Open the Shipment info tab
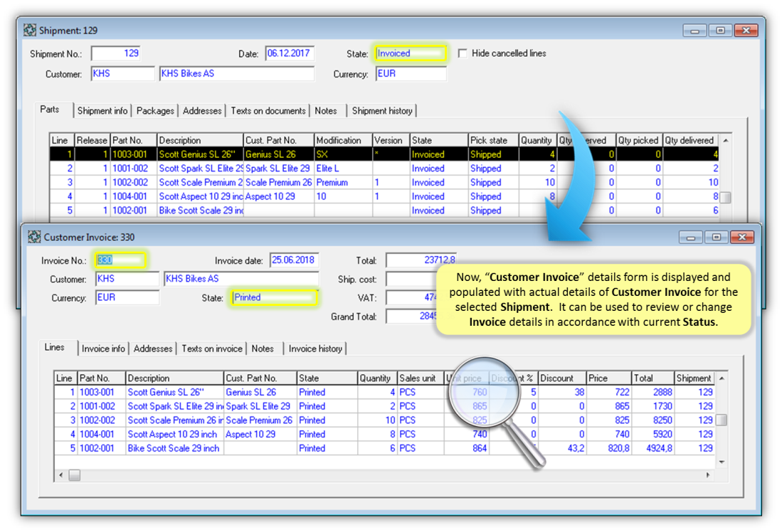 [x=102, y=111]
